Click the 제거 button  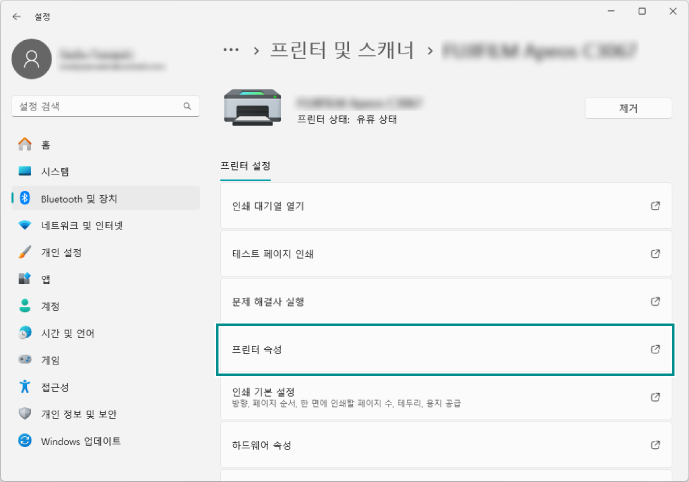[628, 108]
